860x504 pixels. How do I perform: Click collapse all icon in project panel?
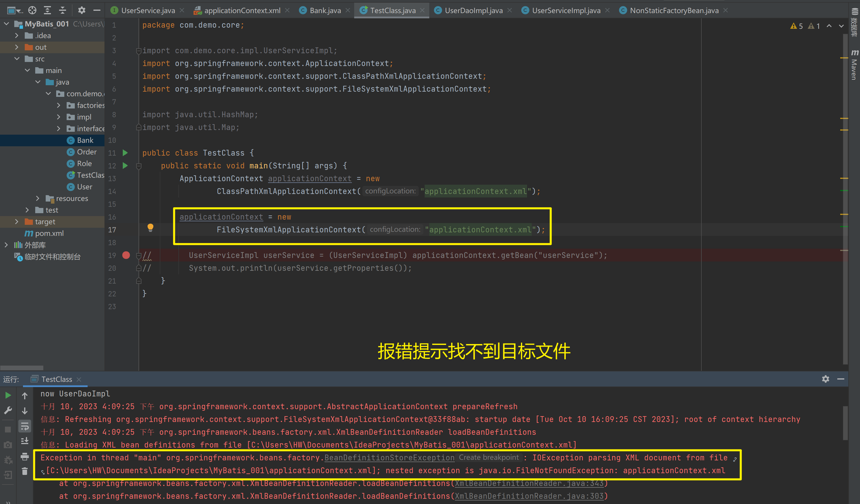coord(63,10)
